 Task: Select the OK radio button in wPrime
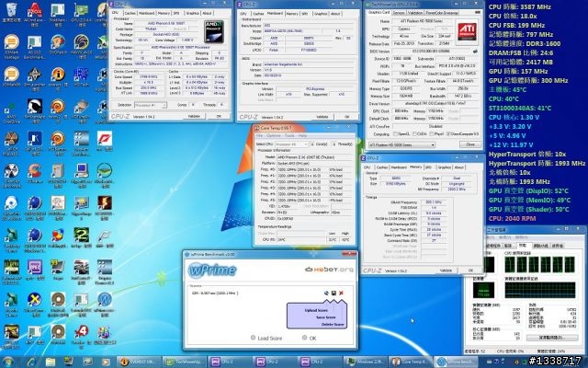click(304, 338)
